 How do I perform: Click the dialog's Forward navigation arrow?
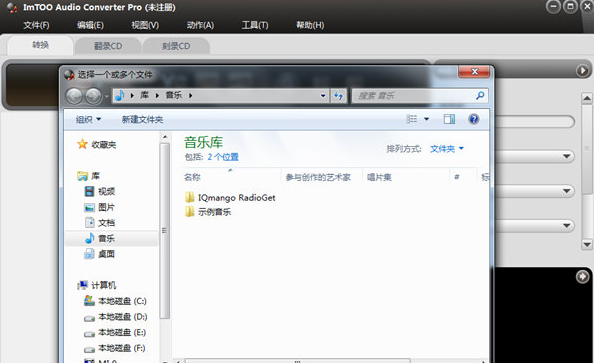tap(93, 96)
